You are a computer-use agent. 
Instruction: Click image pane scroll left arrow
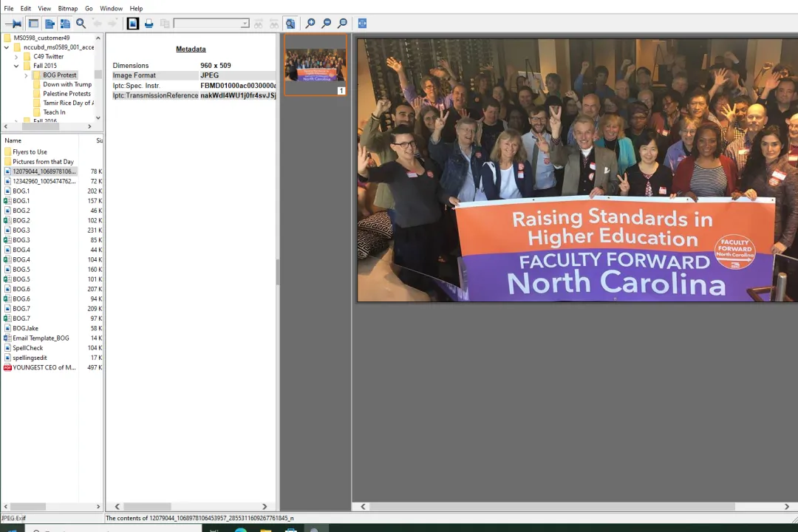(x=363, y=507)
